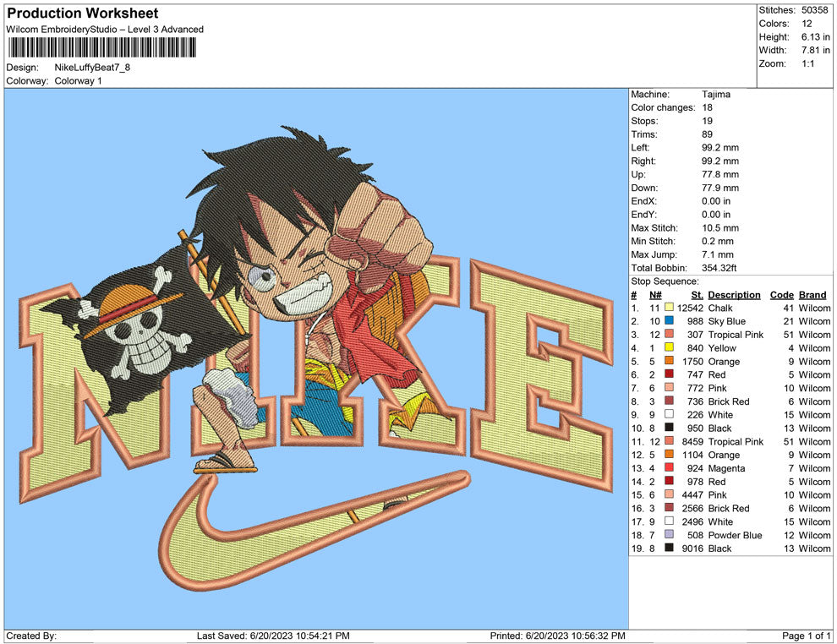Screen dimensions: 837x644
Task: Click the Stitches value '50358'
Action: [814, 10]
